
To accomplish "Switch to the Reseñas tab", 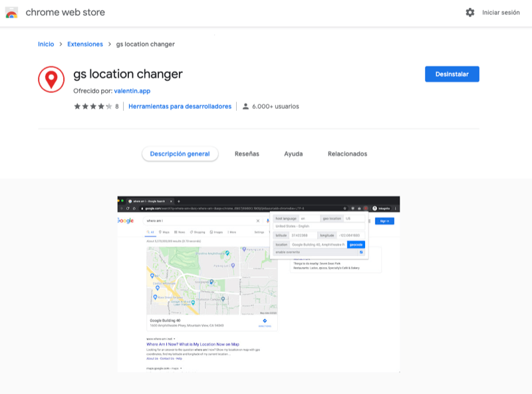I will click(247, 154).
